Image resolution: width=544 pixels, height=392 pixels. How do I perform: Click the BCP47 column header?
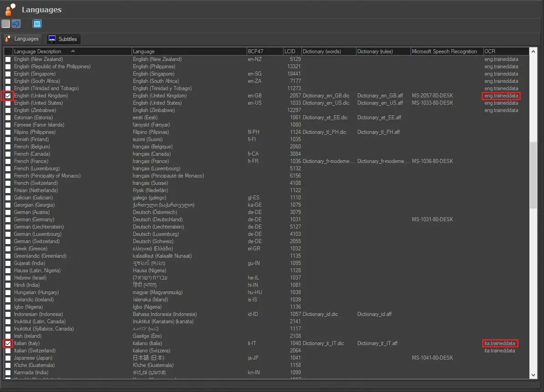(255, 51)
